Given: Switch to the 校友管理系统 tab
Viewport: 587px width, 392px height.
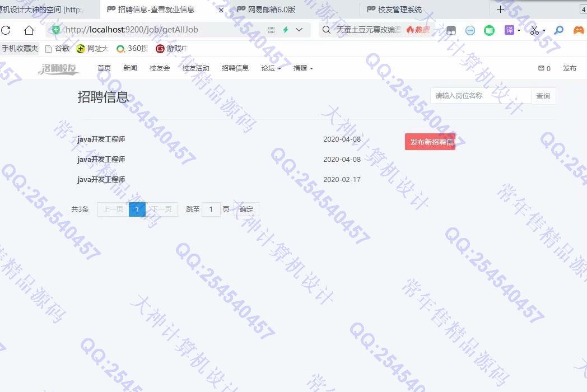Looking at the screenshot, I should point(400,10).
